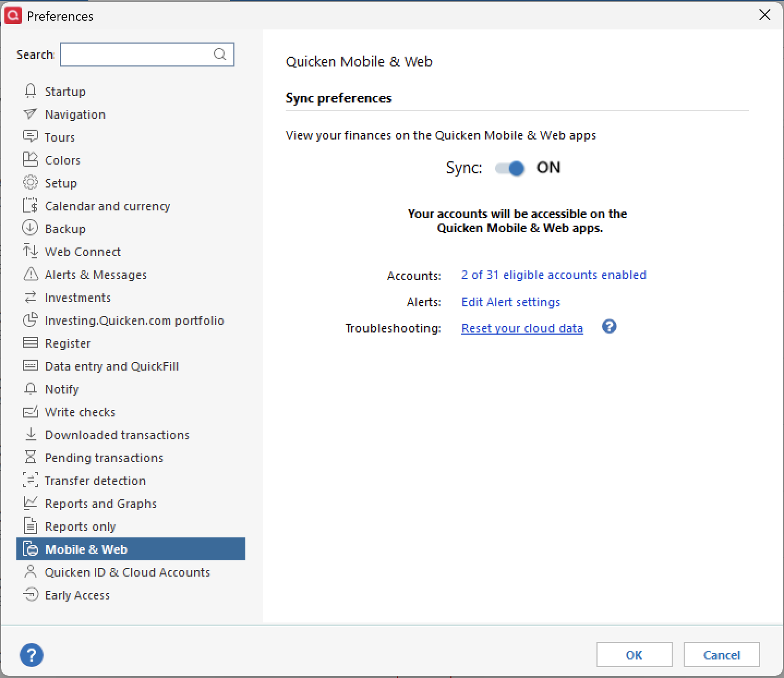Viewport: 784px width, 678px height.
Task: Click the Startup bell icon
Action: pyautogui.click(x=31, y=91)
